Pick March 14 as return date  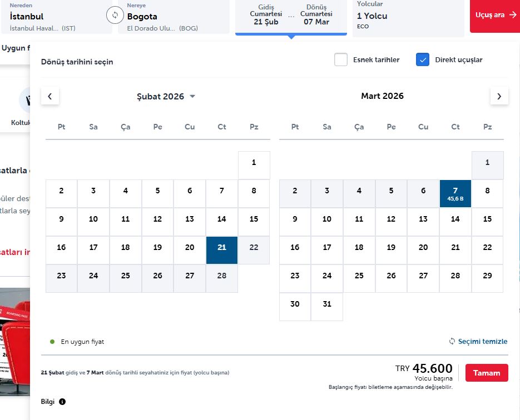(455, 219)
